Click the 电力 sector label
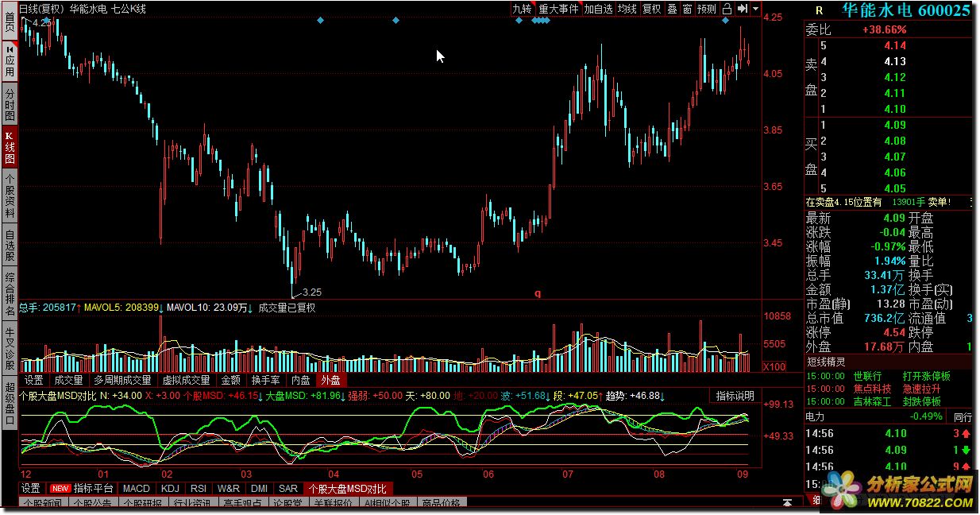This screenshot has height=515, width=980. coord(815,416)
